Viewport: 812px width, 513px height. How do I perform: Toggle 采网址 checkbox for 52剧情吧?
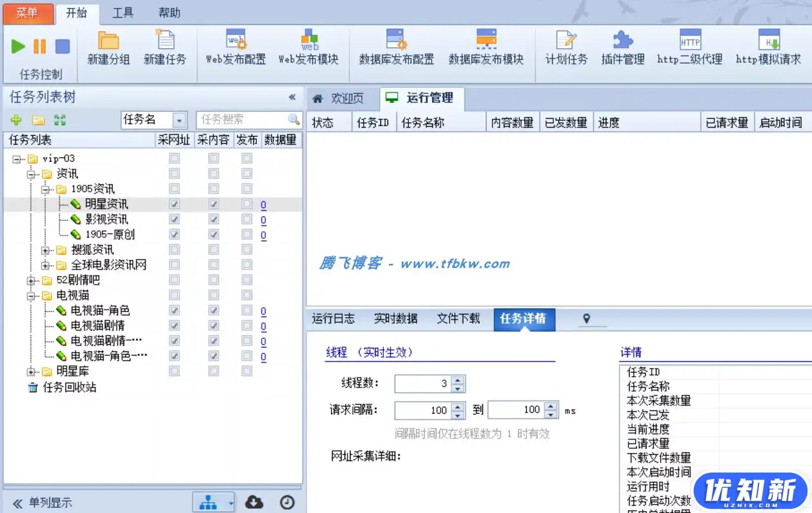click(x=174, y=280)
